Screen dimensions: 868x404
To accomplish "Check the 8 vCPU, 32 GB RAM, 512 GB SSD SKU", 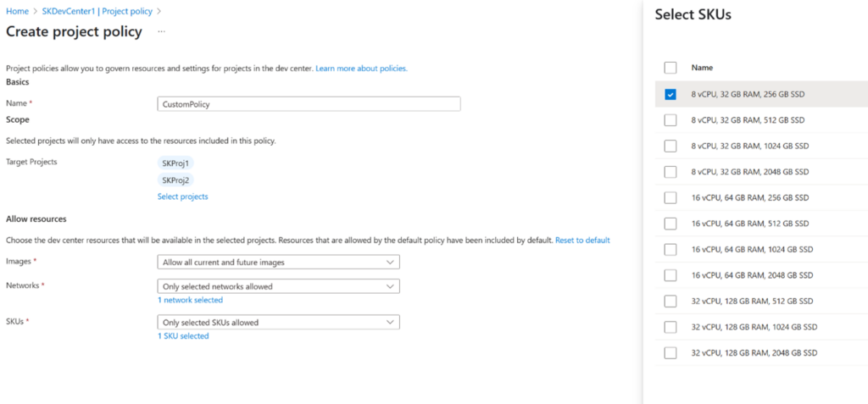I will tap(670, 120).
